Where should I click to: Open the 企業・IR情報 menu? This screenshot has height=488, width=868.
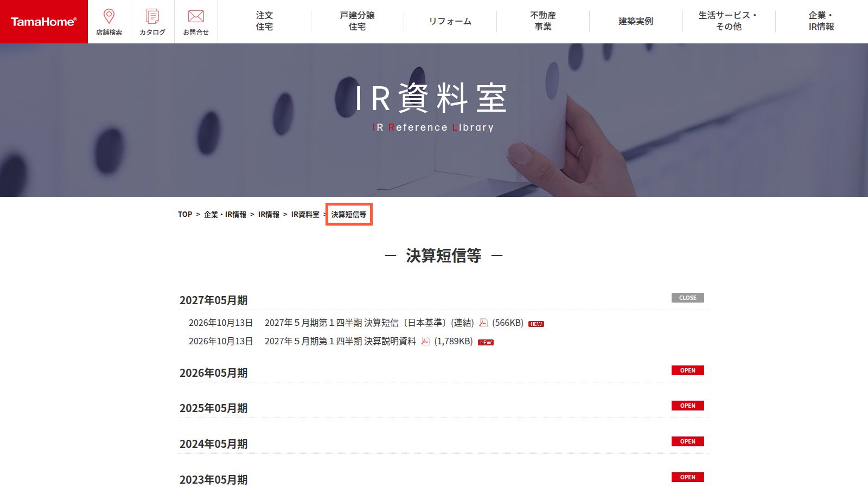pos(821,21)
